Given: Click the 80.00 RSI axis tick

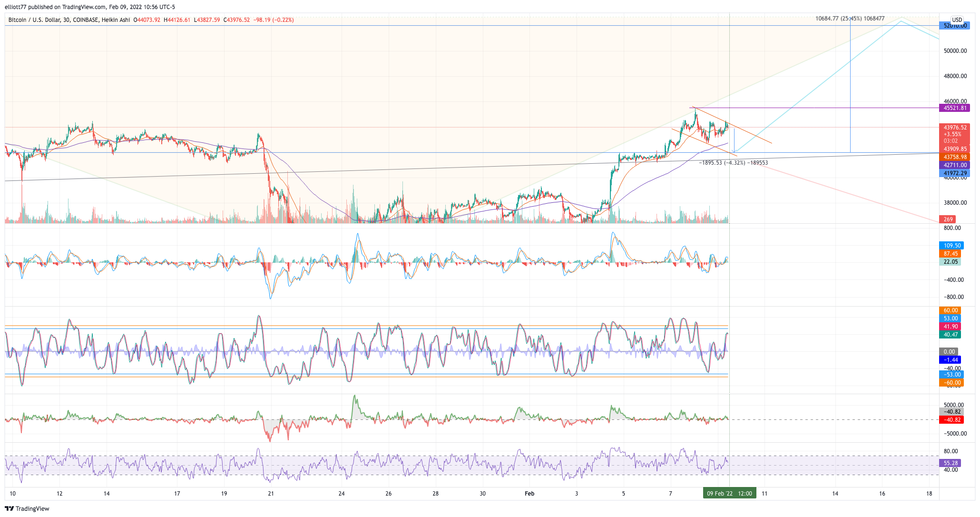Looking at the screenshot, I should 951,451.
